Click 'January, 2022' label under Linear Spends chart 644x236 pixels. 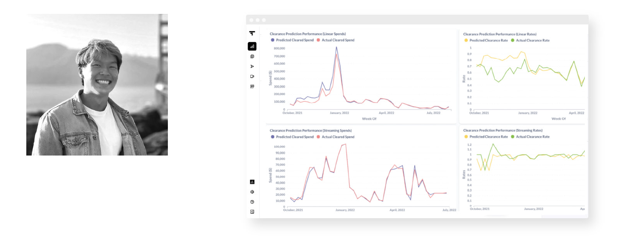pyautogui.click(x=339, y=113)
